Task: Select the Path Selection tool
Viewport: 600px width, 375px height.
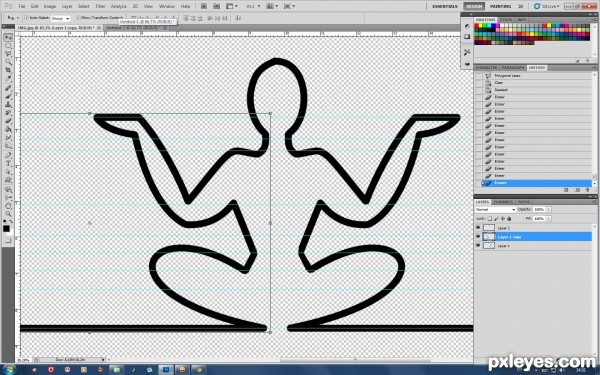Action: pos(8,172)
